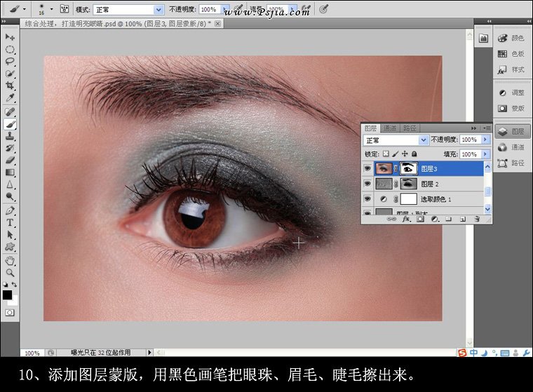
Task: Select the Spot Healing Brush tool
Action: 10,111
